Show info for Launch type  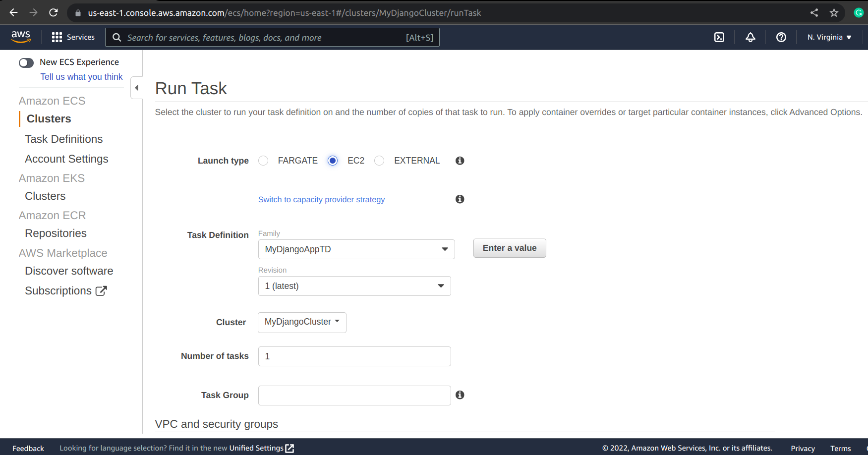click(x=460, y=161)
